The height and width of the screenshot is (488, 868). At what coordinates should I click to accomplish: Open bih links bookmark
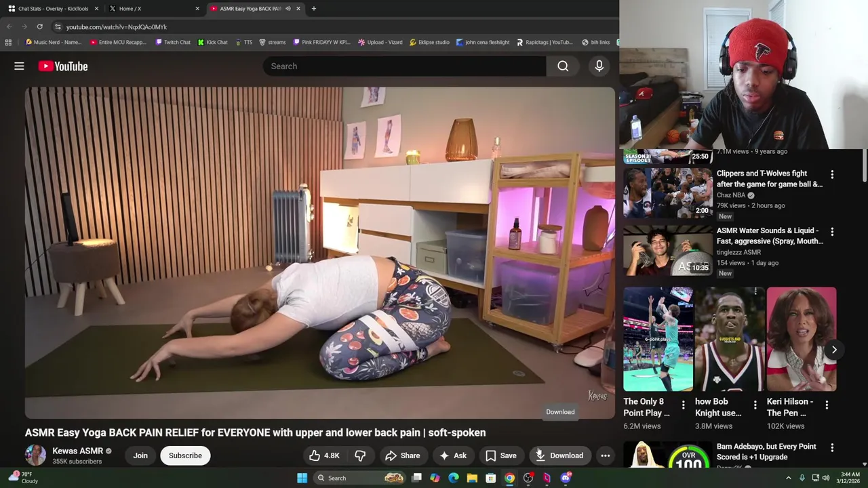pos(596,42)
